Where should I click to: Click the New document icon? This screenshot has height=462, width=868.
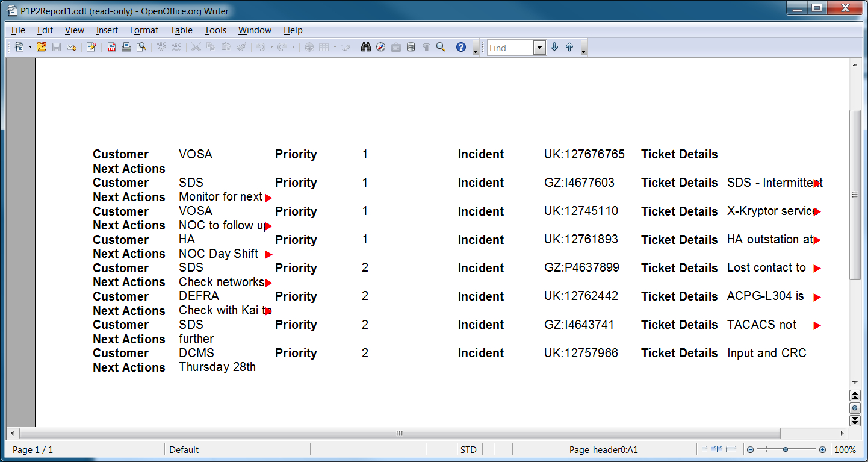[19, 47]
